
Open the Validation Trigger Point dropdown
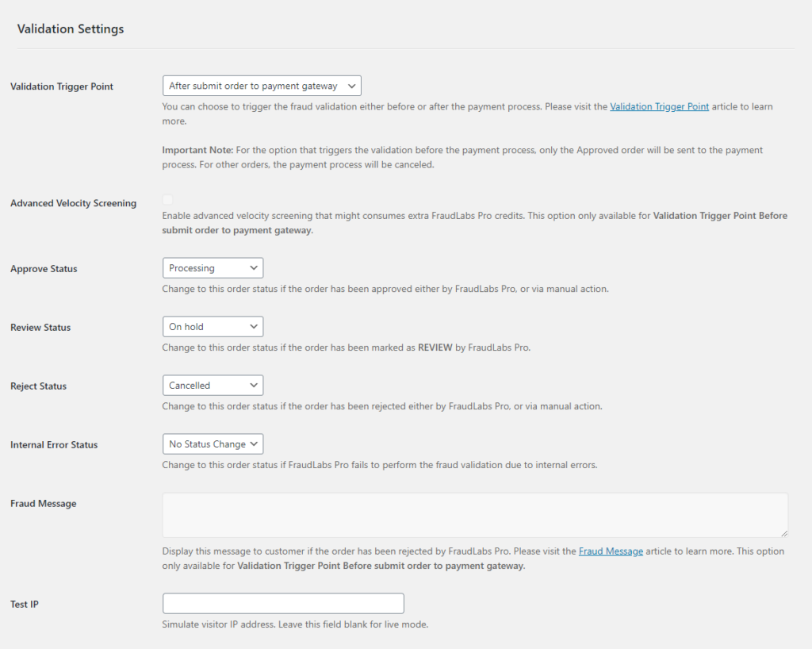pos(262,86)
